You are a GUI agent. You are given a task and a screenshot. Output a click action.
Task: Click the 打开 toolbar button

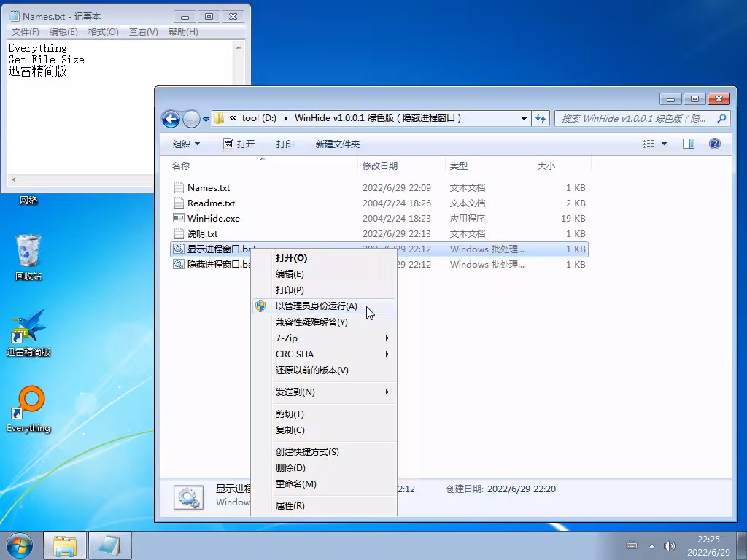point(239,144)
